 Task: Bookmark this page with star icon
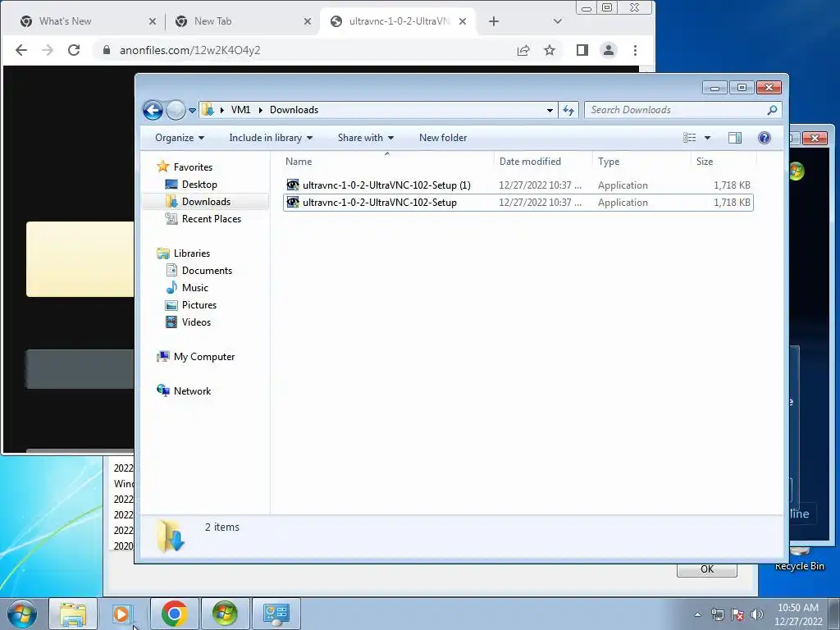click(x=549, y=50)
